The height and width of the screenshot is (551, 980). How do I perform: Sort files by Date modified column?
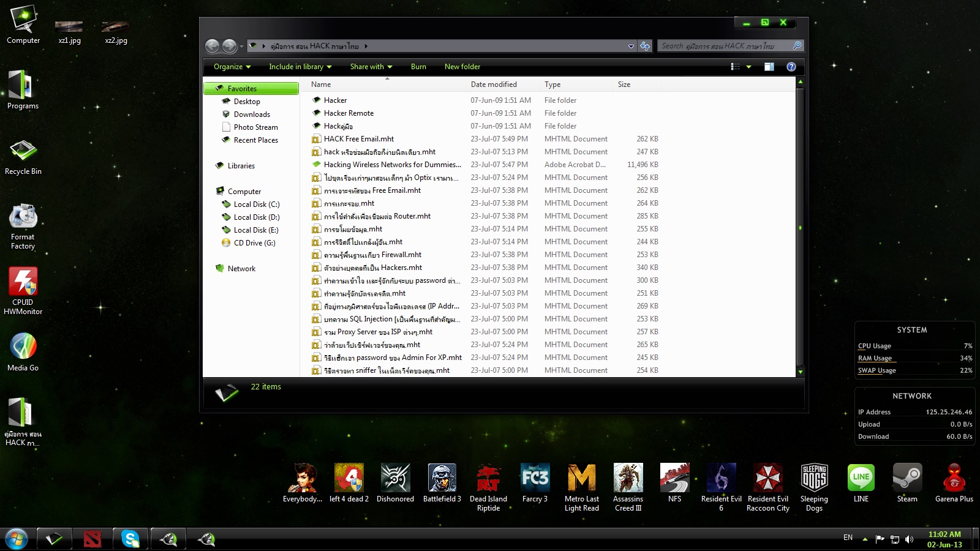494,84
